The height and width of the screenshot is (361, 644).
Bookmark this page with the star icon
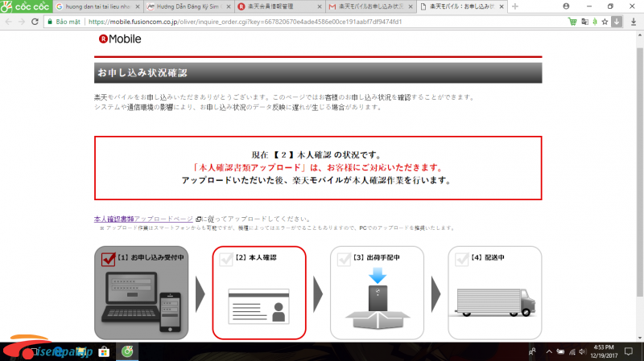pyautogui.click(x=605, y=22)
